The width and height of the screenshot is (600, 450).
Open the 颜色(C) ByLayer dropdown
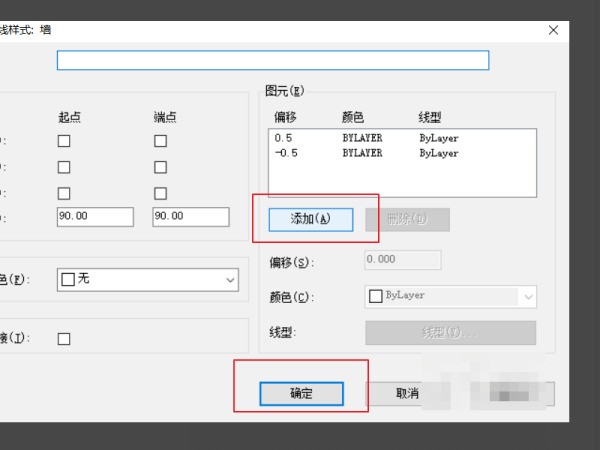pyautogui.click(x=450, y=296)
